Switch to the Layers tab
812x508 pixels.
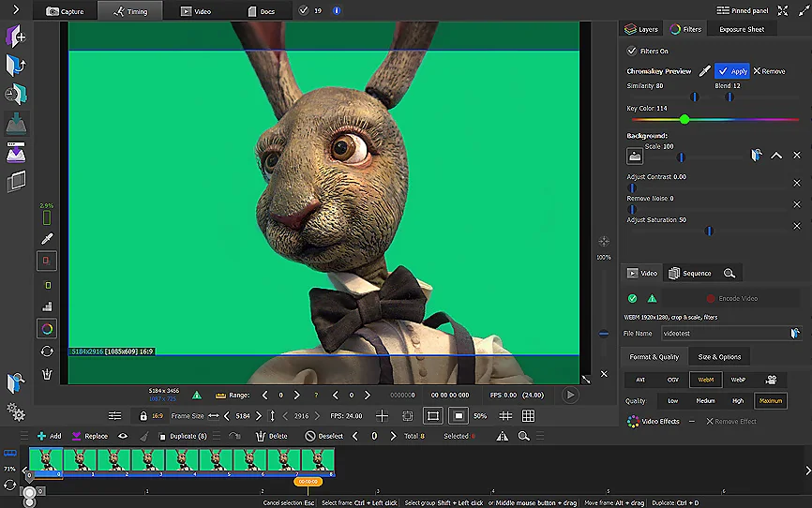tap(642, 29)
